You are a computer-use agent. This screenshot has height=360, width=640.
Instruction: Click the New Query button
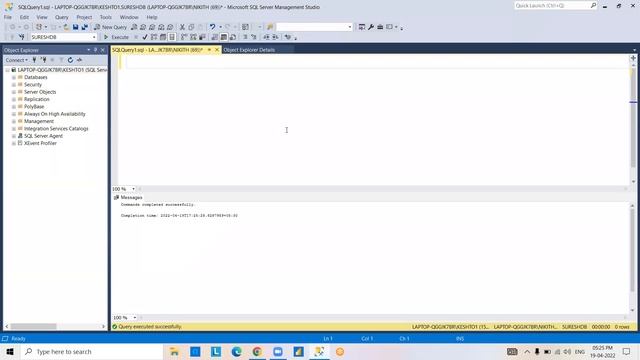(x=110, y=27)
